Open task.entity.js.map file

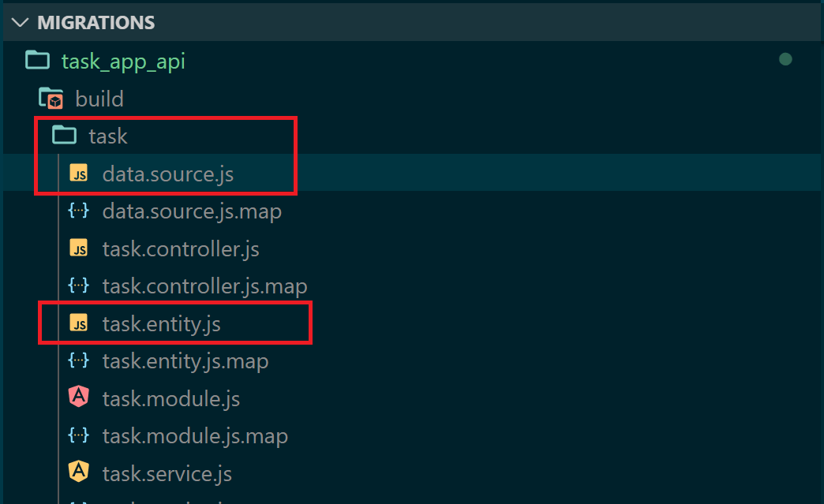point(185,362)
